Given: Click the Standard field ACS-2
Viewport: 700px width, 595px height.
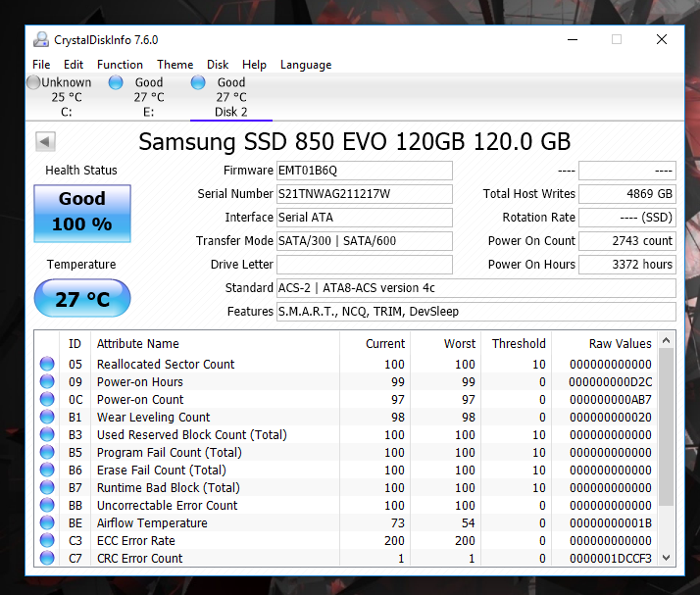Looking at the screenshot, I should coord(475,288).
